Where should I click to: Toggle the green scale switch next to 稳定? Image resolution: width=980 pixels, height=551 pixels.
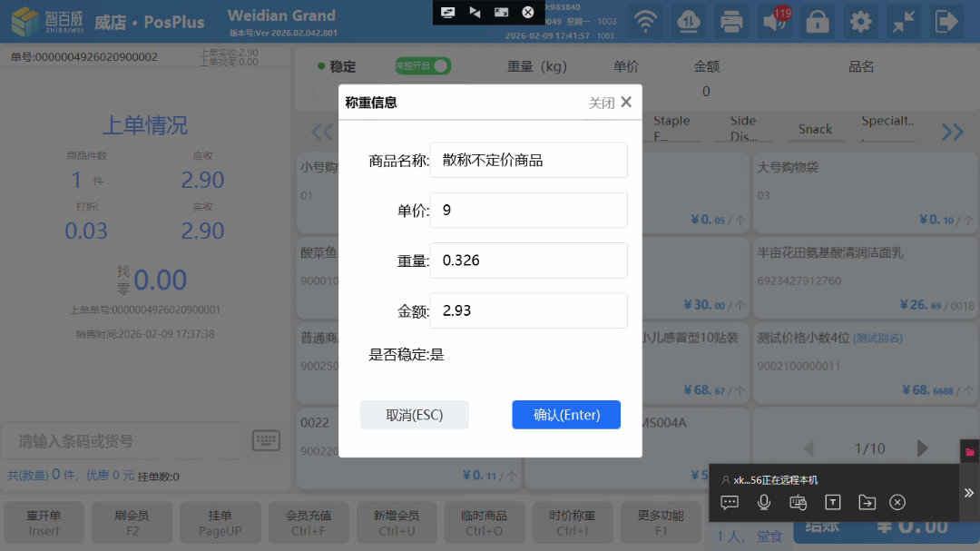(x=423, y=66)
